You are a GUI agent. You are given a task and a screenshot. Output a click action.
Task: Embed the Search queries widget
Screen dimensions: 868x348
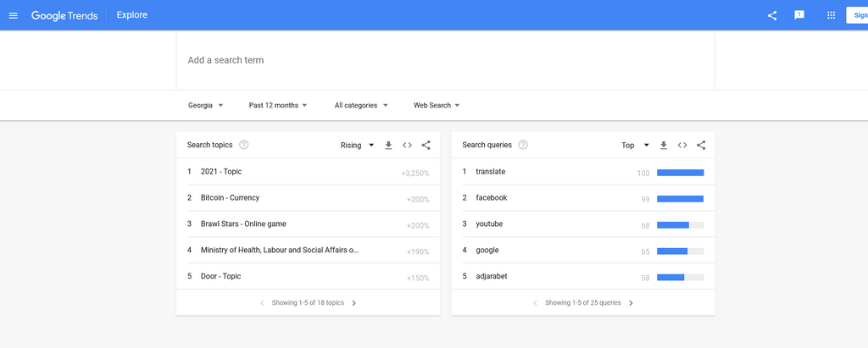coord(682,146)
